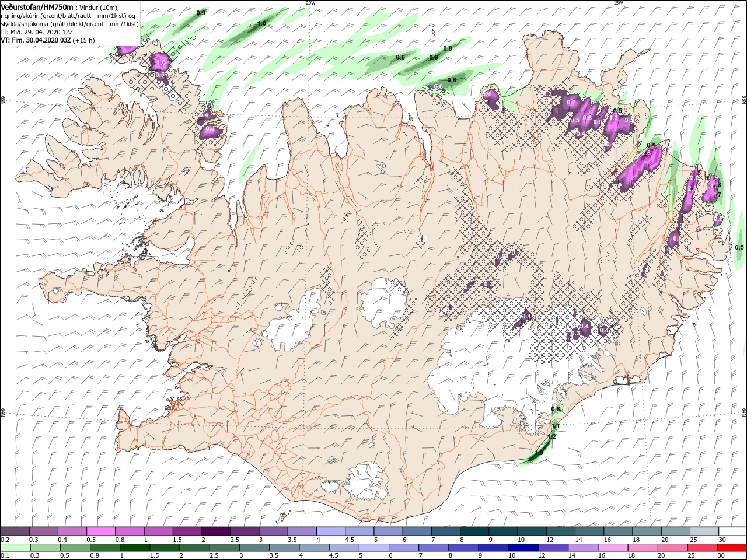This screenshot has height=560, width=747.
Task: Click bottom legend swatch between 2 and 2.5
Action: point(194,548)
